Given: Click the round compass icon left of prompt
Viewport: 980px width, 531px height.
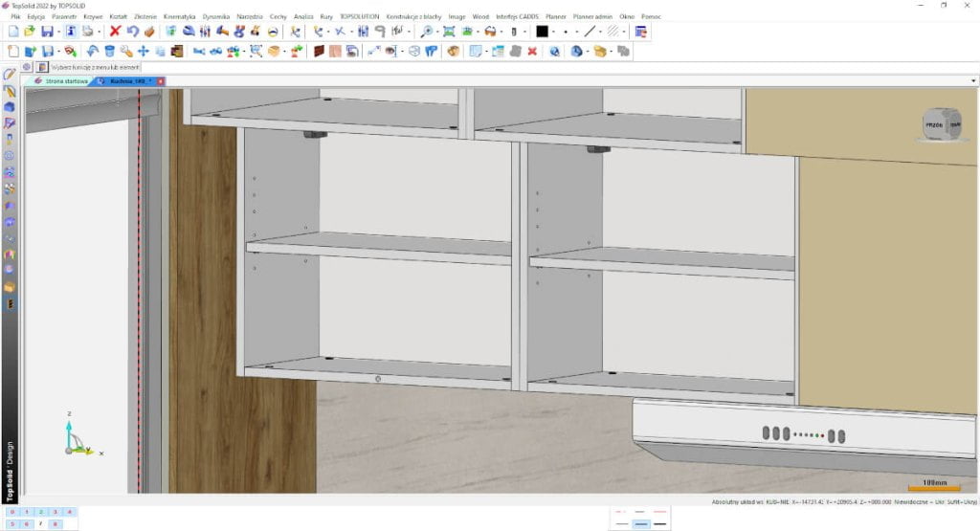Looking at the screenshot, I should [x=26, y=66].
